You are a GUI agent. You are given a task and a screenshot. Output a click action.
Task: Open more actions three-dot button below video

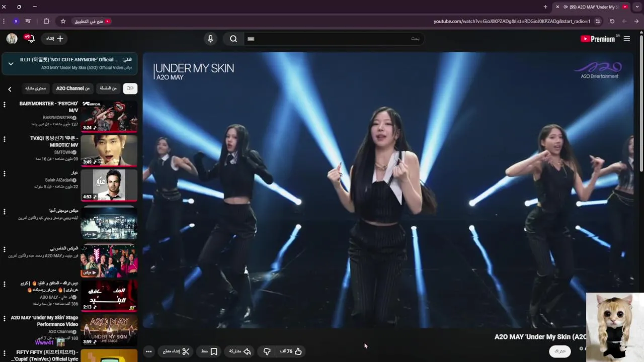(148, 351)
